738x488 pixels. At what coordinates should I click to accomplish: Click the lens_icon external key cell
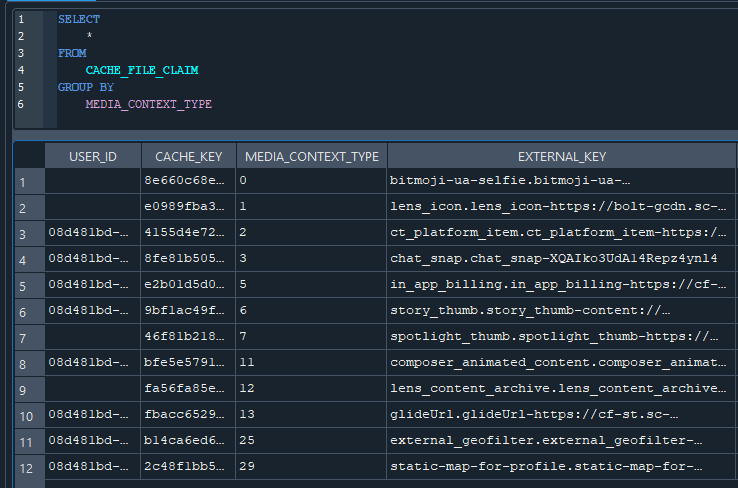[x=561, y=207]
